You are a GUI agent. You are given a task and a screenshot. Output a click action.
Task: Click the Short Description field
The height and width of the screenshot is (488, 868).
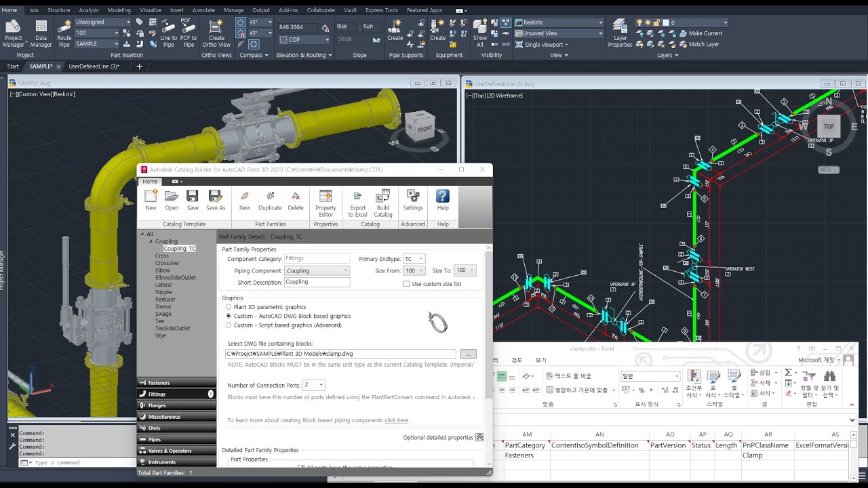317,282
